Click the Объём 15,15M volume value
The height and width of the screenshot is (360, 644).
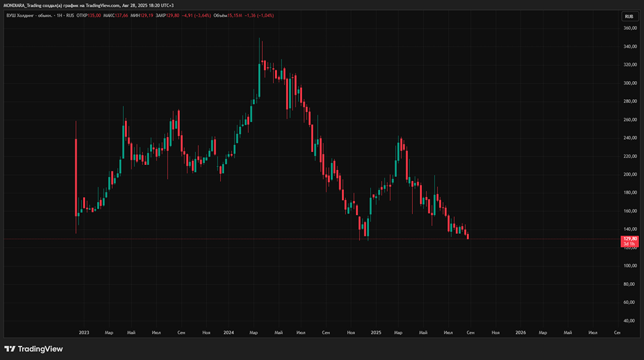[x=227, y=15]
